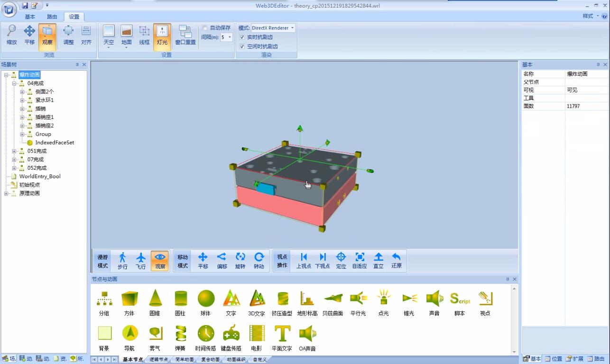Insert a 点光 point light node

click(x=383, y=303)
